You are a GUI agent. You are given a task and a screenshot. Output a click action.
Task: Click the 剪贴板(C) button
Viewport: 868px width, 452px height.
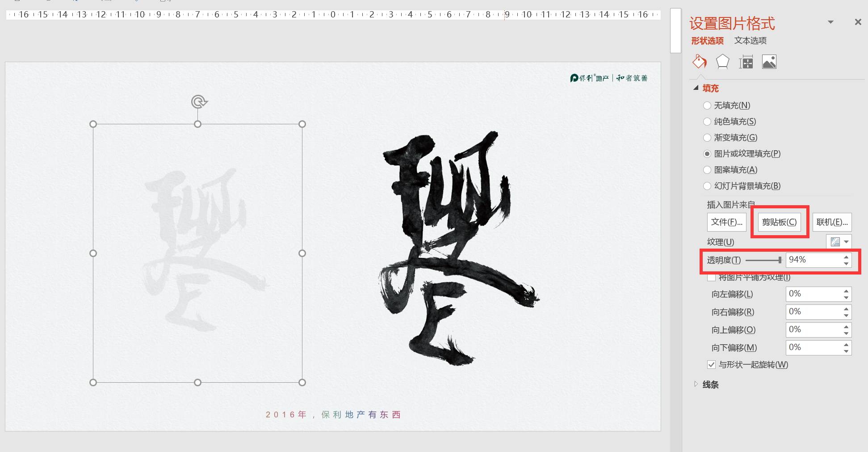780,222
